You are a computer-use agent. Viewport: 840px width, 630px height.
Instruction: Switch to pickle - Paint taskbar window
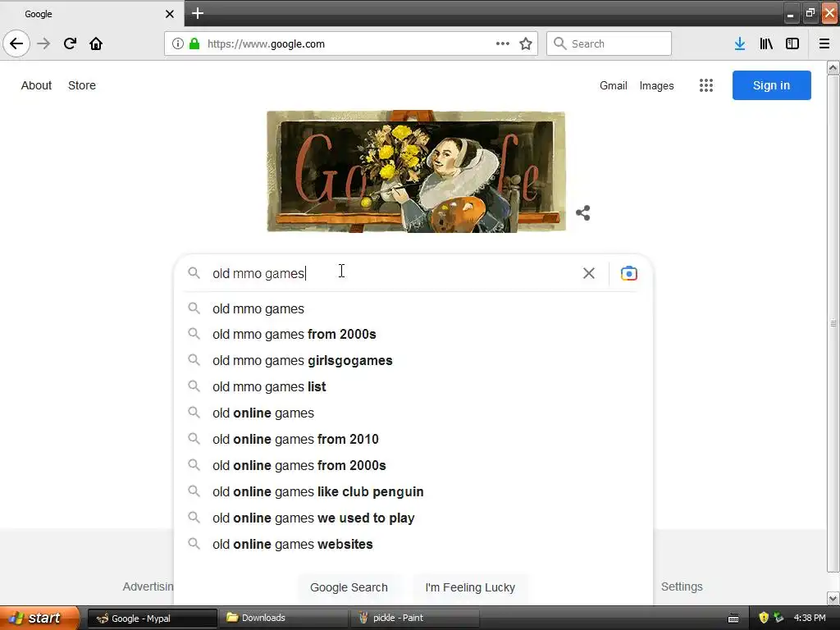coord(415,619)
